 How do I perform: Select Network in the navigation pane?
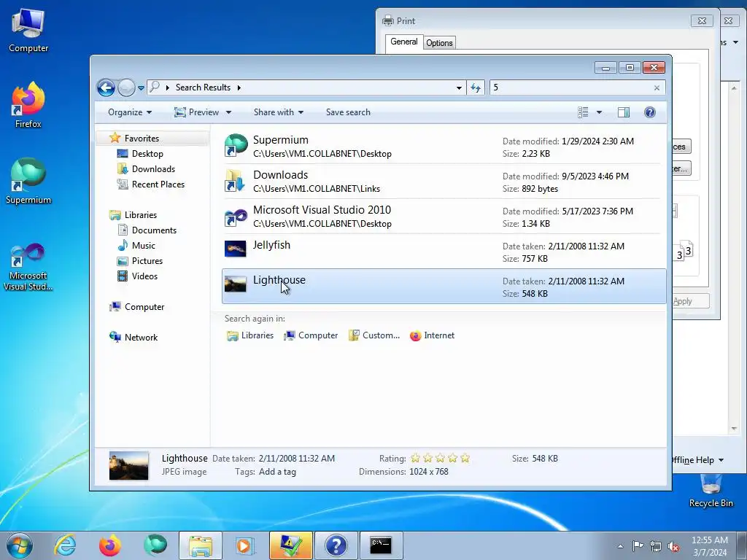click(141, 338)
